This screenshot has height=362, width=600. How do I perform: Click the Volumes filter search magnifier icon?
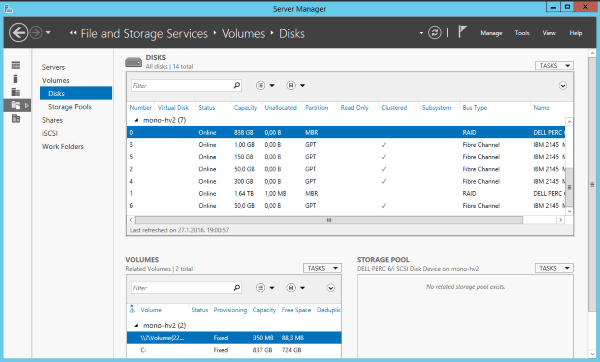(x=237, y=287)
